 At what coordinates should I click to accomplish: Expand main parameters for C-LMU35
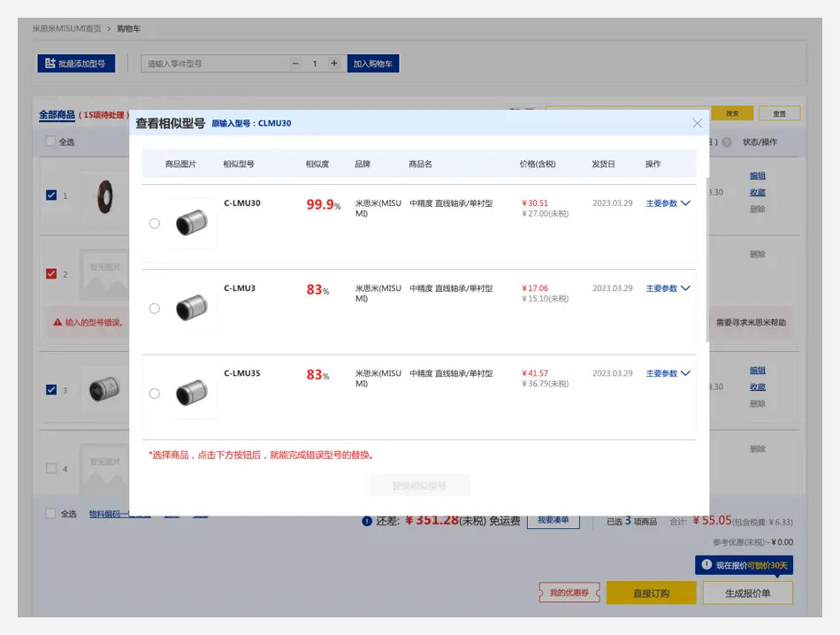(x=668, y=373)
